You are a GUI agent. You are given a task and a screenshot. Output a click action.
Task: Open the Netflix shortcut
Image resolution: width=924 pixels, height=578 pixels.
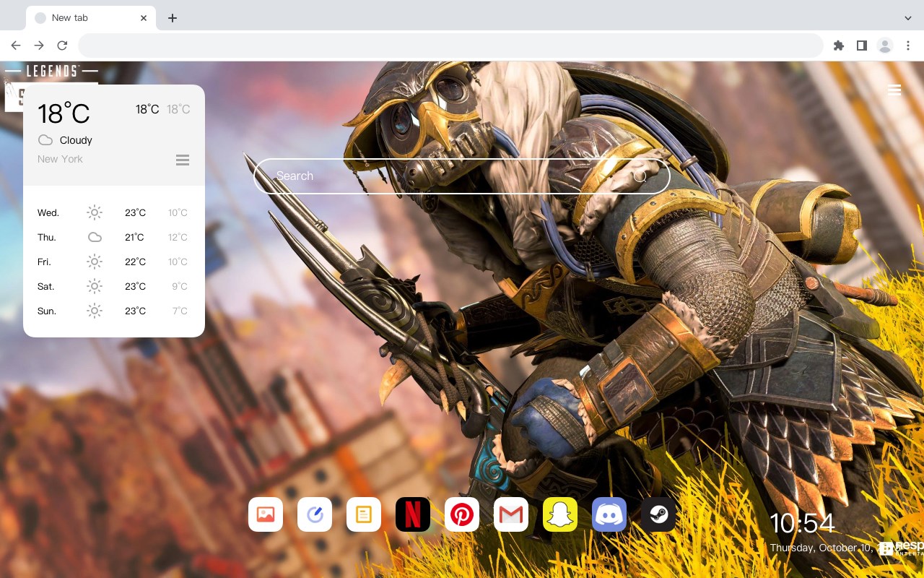point(413,514)
